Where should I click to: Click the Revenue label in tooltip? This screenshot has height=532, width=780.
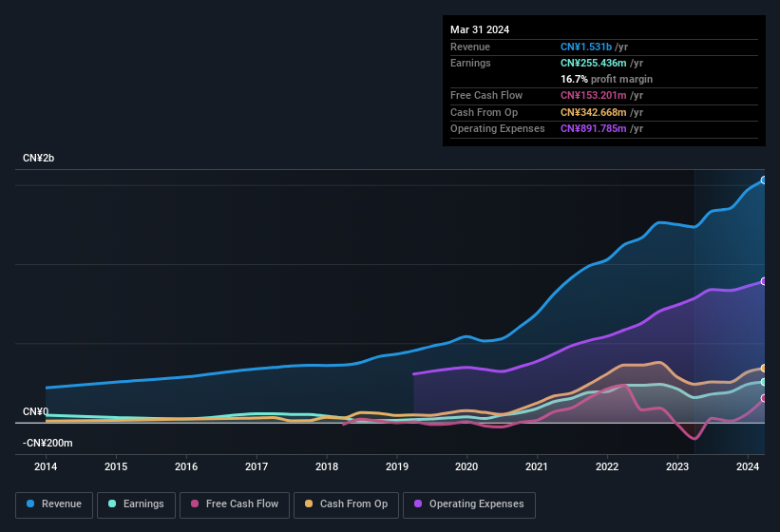[470, 47]
